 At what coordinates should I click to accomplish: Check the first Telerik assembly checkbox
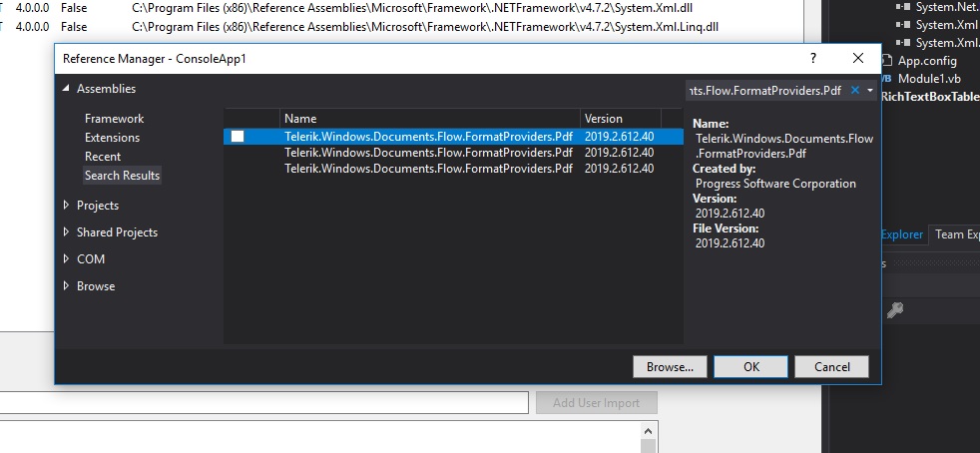pos(238,137)
